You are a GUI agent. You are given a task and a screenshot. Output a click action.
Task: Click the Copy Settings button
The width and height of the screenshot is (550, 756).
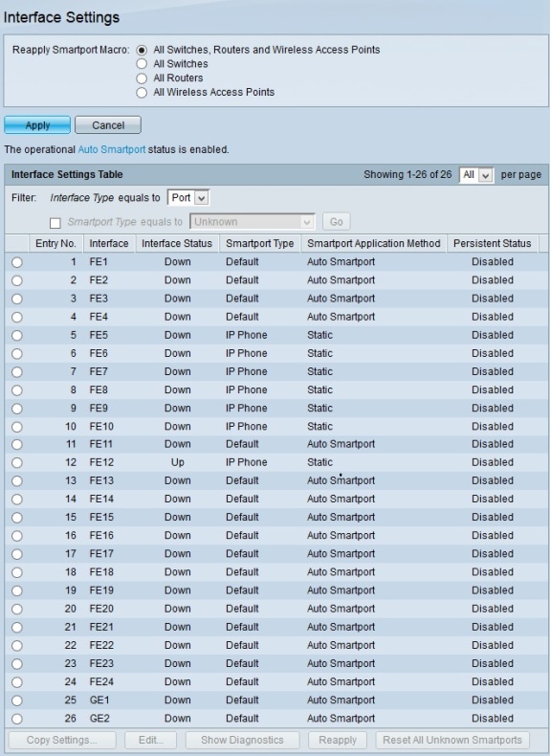coord(62,740)
